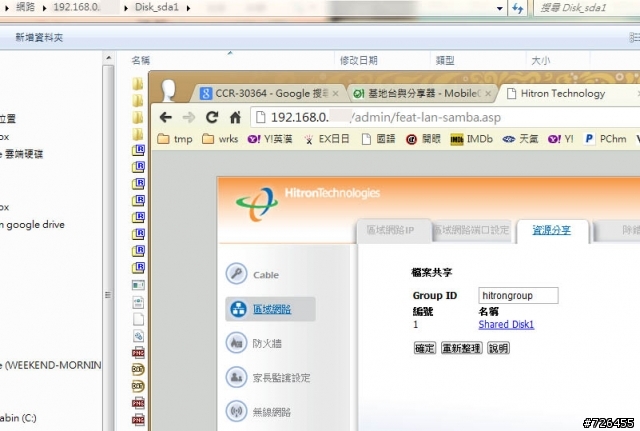
Task: Close the 基地台與分享器 tab
Action: click(488, 94)
